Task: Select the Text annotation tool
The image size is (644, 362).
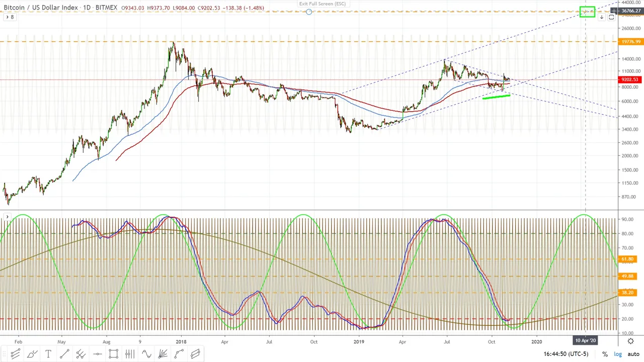Action: click(48, 354)
